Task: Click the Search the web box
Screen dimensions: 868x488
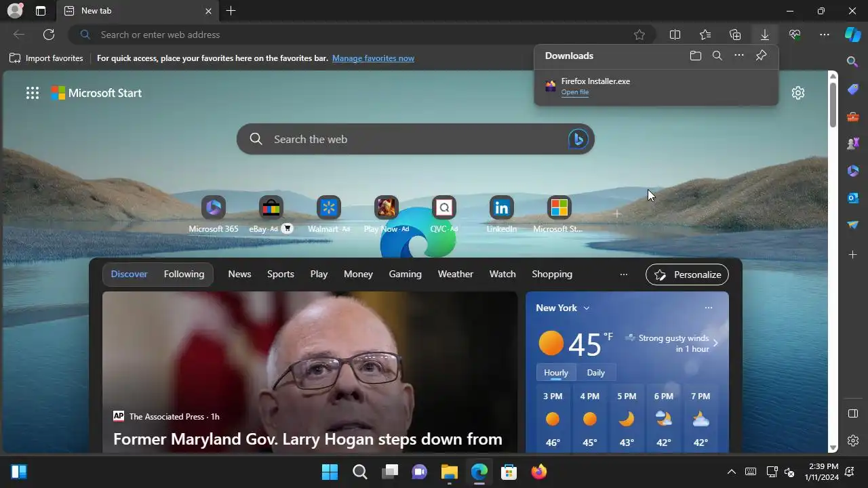Action: click(415, 139)
